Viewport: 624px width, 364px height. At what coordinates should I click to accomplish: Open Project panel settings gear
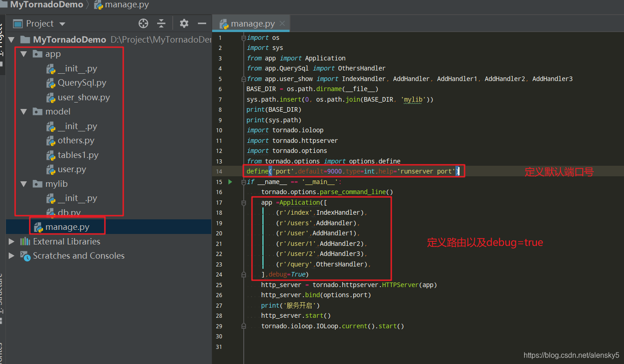184,23
